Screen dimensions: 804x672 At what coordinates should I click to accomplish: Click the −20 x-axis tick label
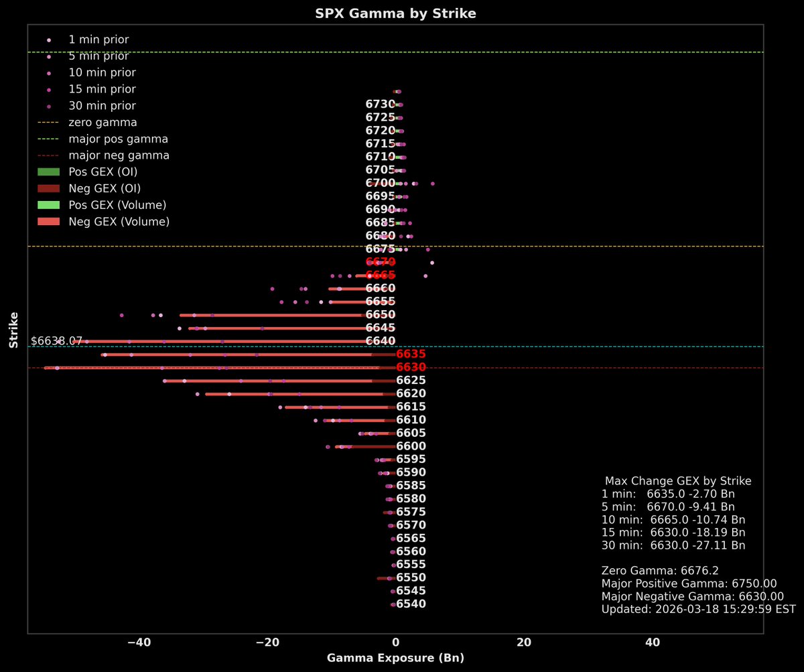pyautogui.click(x=267, y=643)
